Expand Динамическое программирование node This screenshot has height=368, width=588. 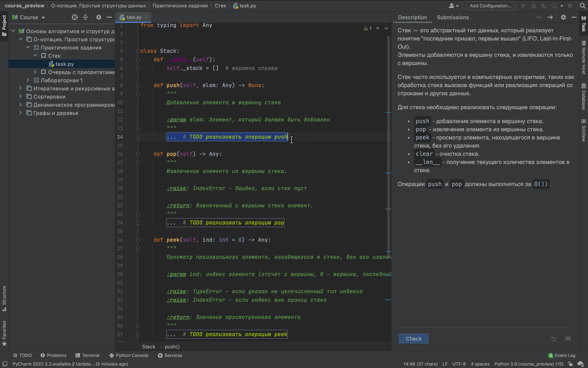[21, 105]
